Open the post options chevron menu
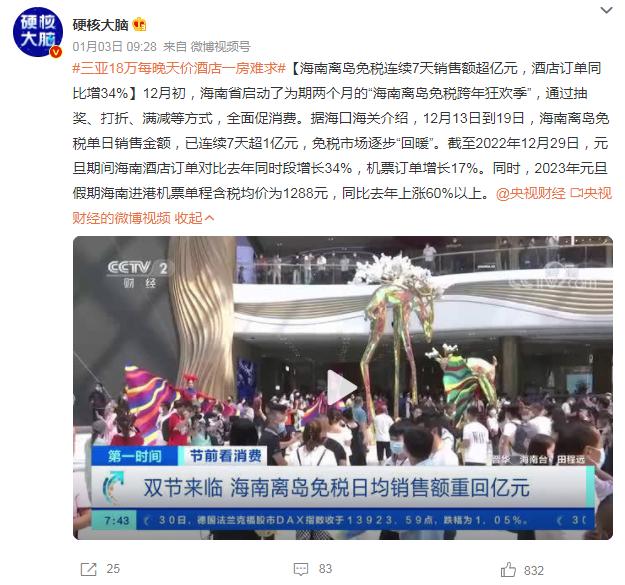Image resolution: width=625 pixels, height=585 pixels. click(606, 10)
